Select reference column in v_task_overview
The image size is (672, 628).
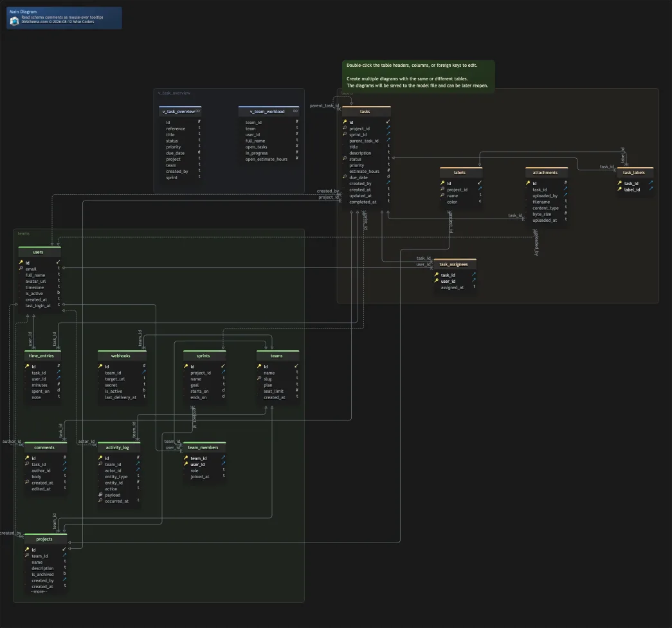coord(180,129)
